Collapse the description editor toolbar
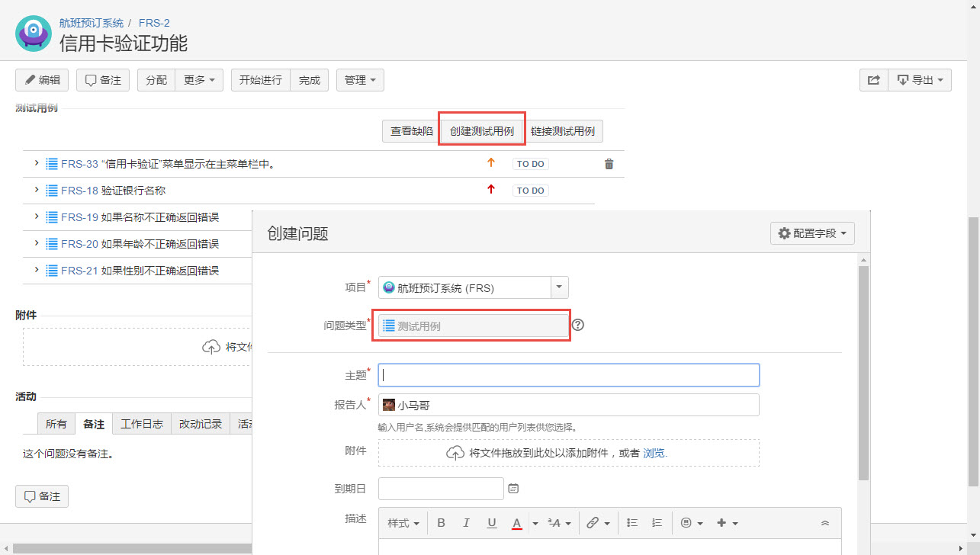980x555 pixels. pos(825,523)
